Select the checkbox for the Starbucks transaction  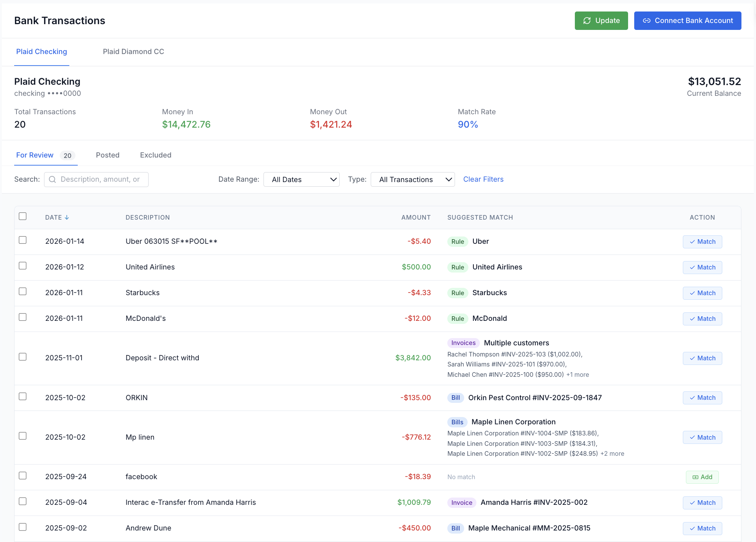click(x=23, y=291)
